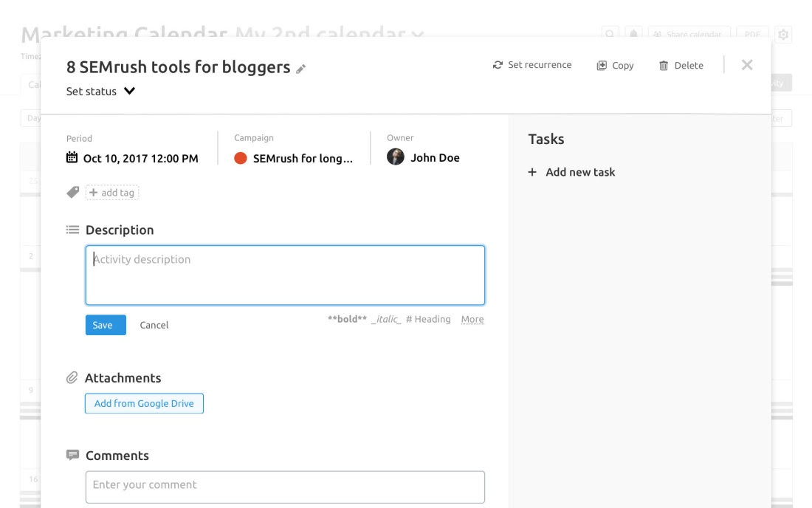The width and height of the screenshot is (812, 508).
Task: Click the trash can icon
Action: 664,65
